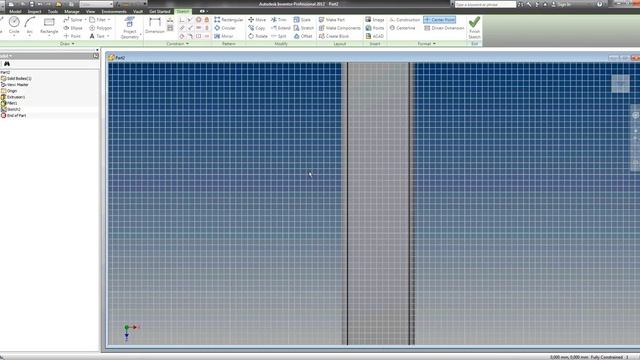Screen dimensions: 640x360
Task: Open the View ribbon tab
Action: tap(90, 11)
